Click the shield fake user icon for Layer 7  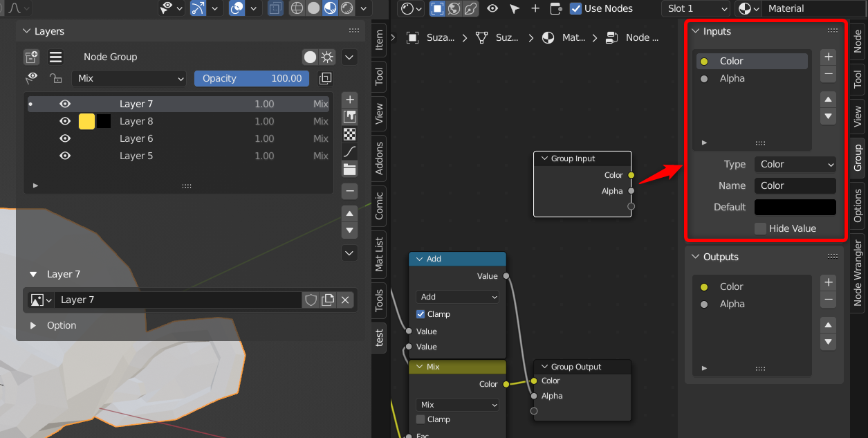pos(311,300)
